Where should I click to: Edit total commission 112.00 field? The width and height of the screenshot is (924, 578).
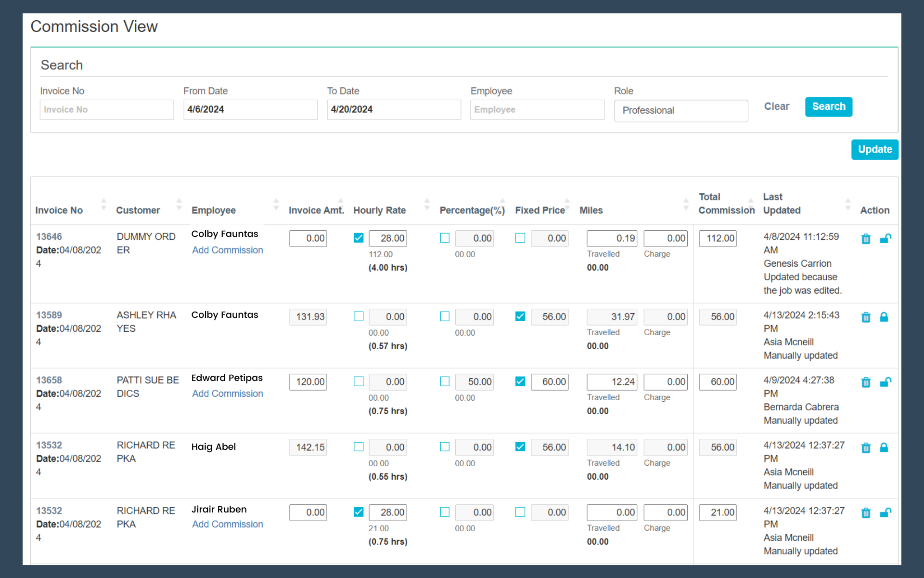click(x=718, y=238)
